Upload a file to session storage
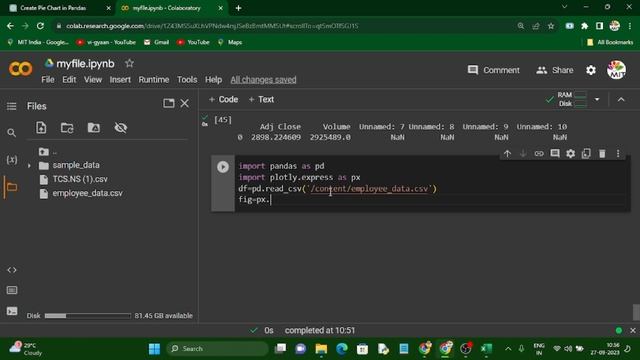The width and height of the screenshot is (640, 360). pyautogui.click(x=41, y=128)
